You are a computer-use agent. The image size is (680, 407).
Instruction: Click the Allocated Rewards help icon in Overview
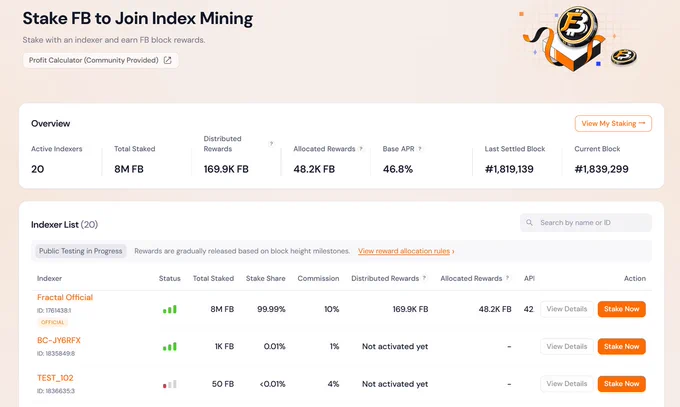point(361,149)
